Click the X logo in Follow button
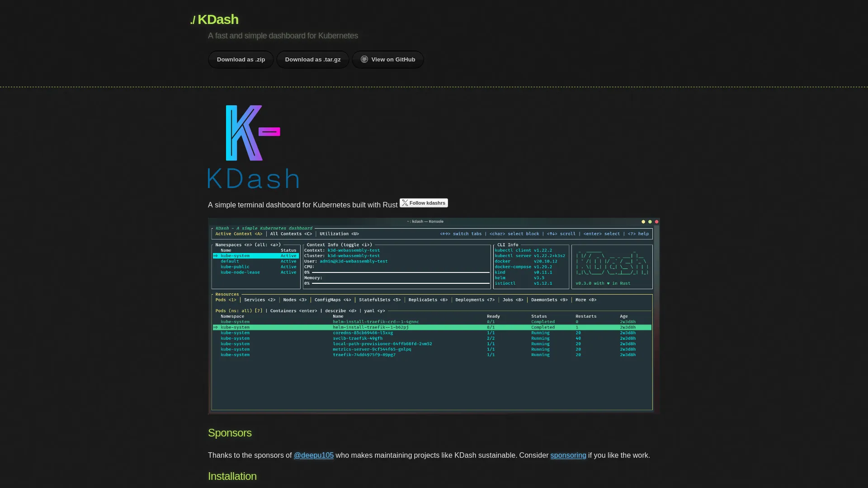The width and height of the screenshot is (868, 488). (405, 203)
